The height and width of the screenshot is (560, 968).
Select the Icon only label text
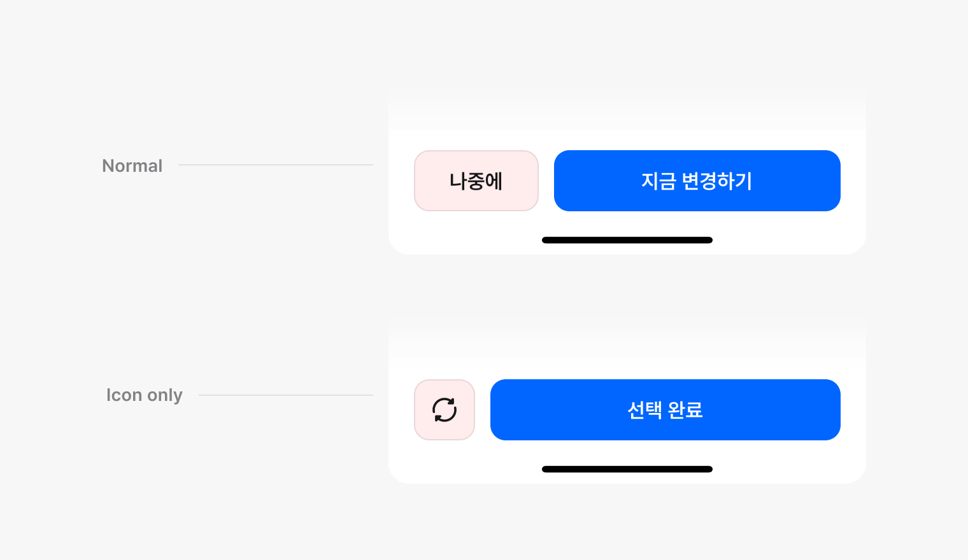(x=145, y=395)
